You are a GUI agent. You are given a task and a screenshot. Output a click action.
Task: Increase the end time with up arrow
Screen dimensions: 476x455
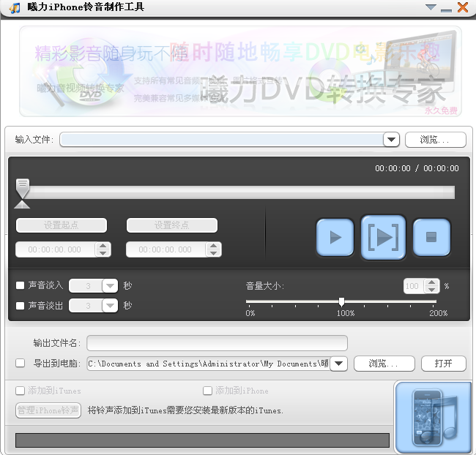[213, 246]
